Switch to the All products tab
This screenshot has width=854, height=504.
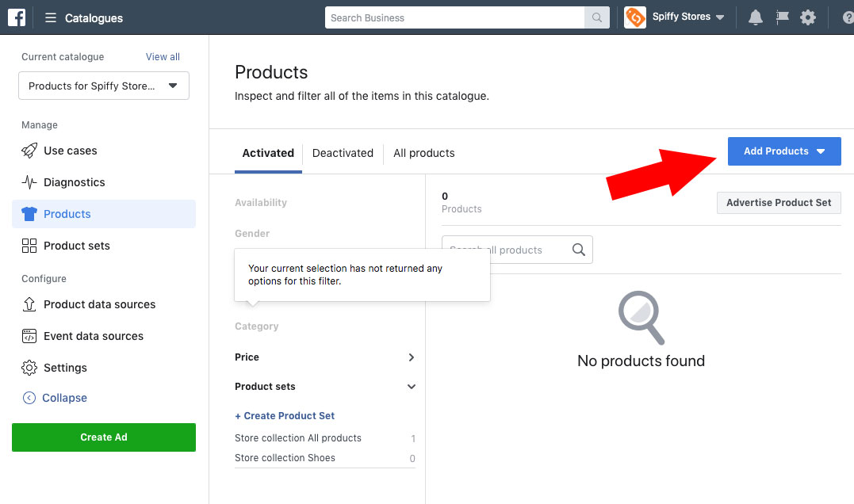[x=423, y=153]
